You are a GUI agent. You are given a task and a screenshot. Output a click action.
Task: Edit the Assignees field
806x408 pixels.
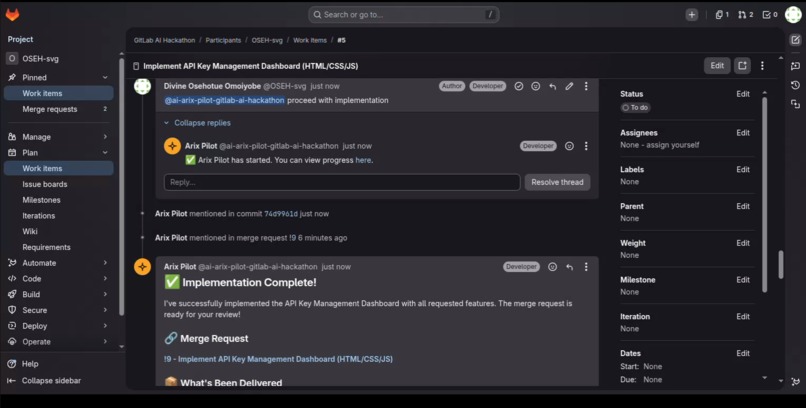(743, 133)
